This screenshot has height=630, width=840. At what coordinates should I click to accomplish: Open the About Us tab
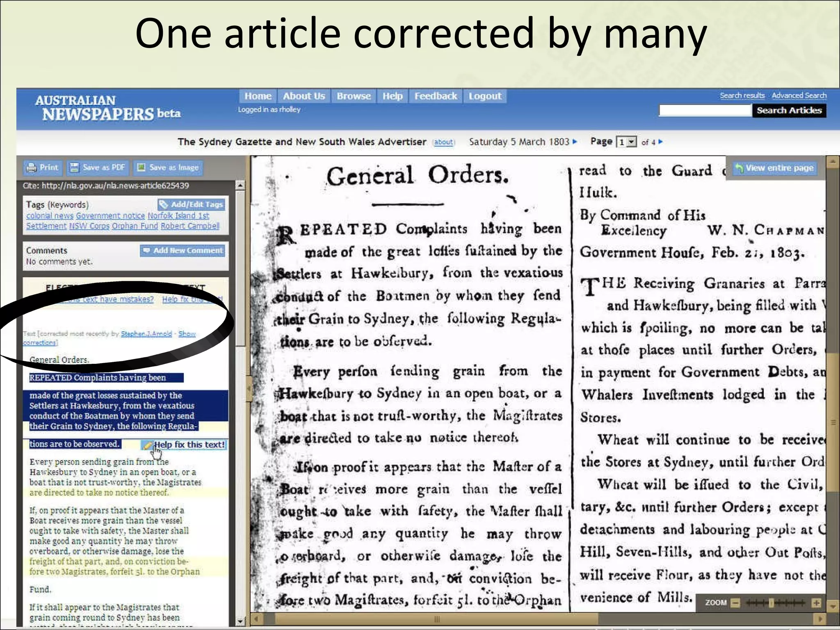(x=304, y=96)
